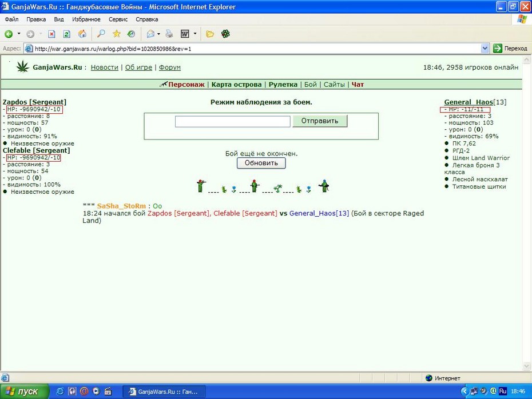Expand the Back button history arrow
532x399 pixels.
19,34
